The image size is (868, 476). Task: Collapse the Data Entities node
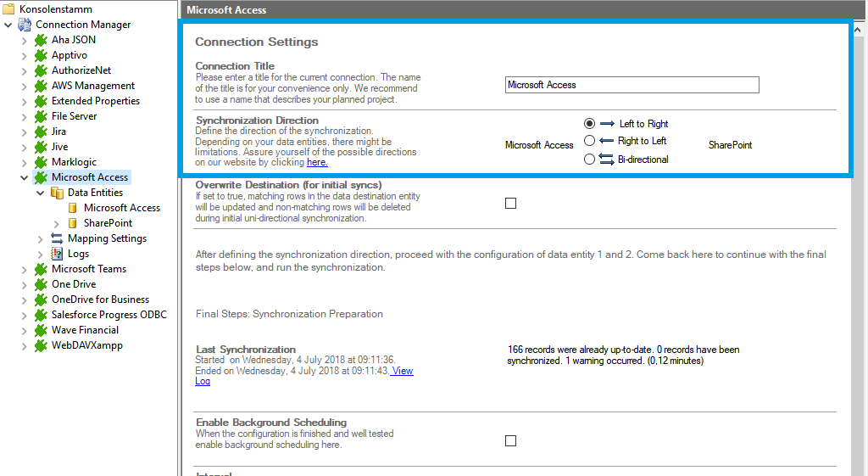click(x=41, y=193)
